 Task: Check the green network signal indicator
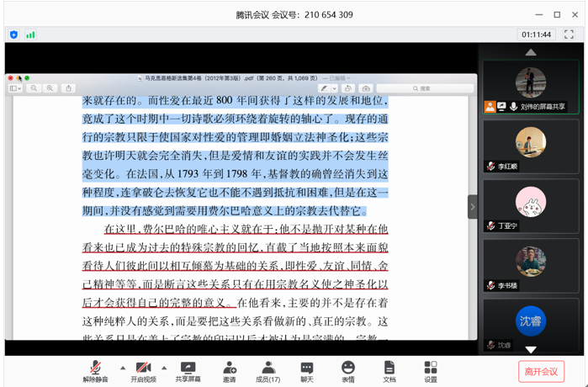pos(30,34)
